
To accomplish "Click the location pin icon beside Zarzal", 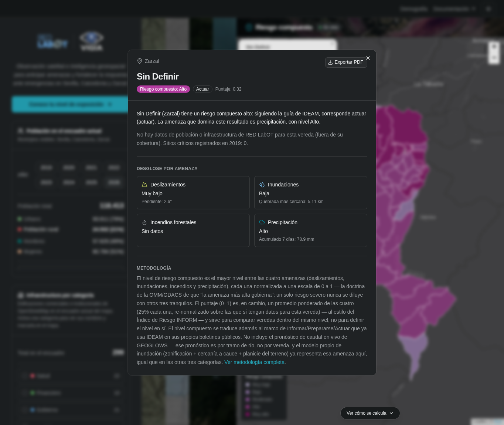I will [140, 61].
